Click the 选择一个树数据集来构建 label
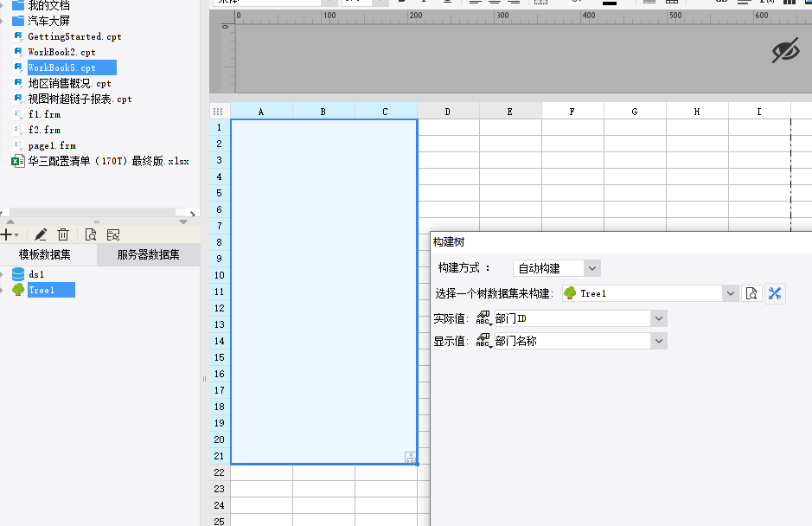This screenshot has height=526, width=812. pyautogui.click(x=494, y=293)
